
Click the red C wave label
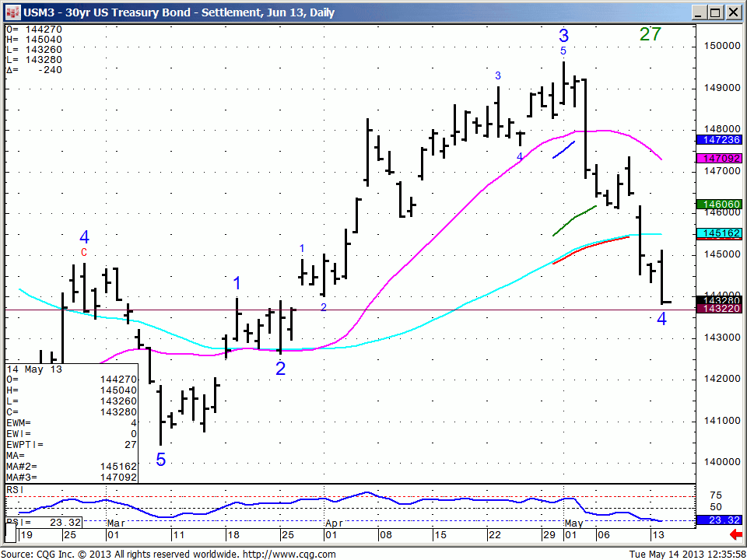[x=84, y=252]
